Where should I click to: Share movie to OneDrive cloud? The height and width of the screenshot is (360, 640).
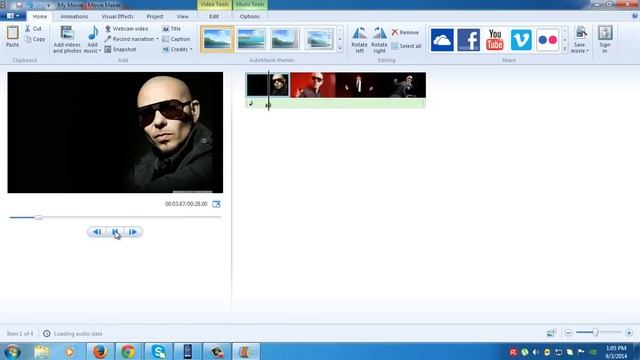coord(442,40)
